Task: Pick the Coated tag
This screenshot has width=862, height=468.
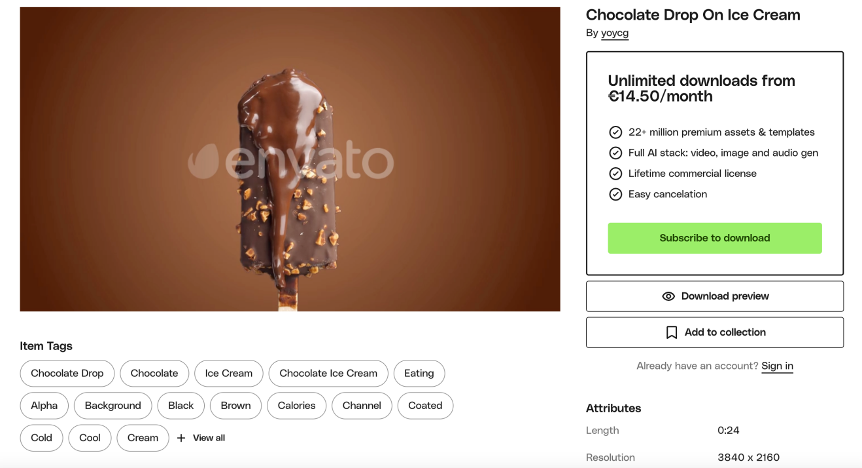Action: 425,406
